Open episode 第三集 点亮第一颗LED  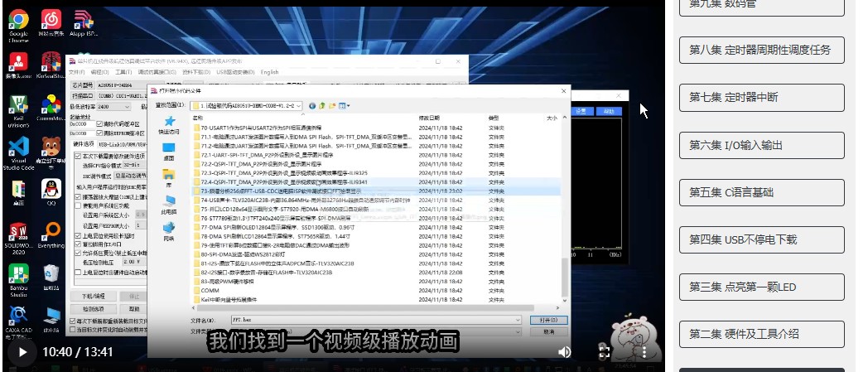[x=762, y=287]
